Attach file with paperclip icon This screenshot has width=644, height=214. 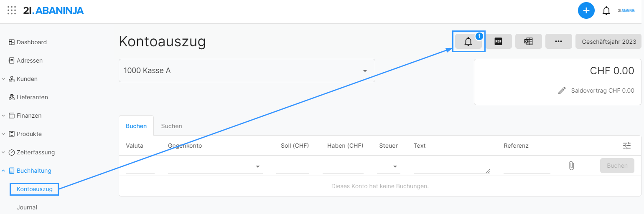[x=571, y=166]
